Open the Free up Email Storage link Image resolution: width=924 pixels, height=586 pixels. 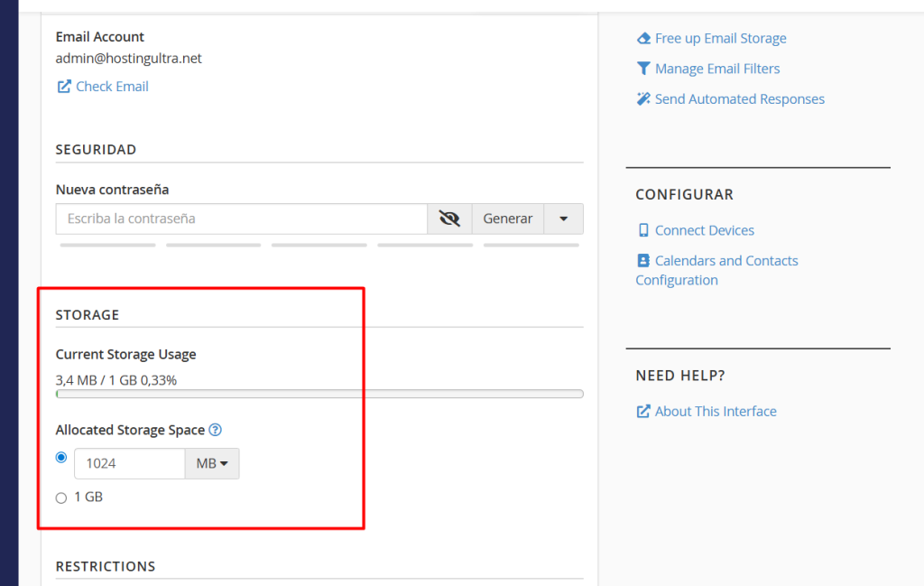pos(720,39)
